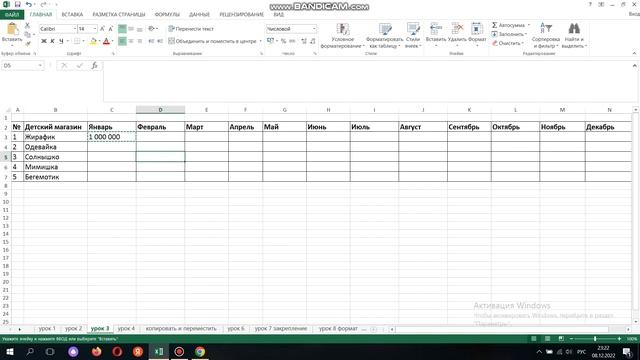Select cell C3 containing 1 000 000
This screenshot has width=640, height=360.
(111, 137)
